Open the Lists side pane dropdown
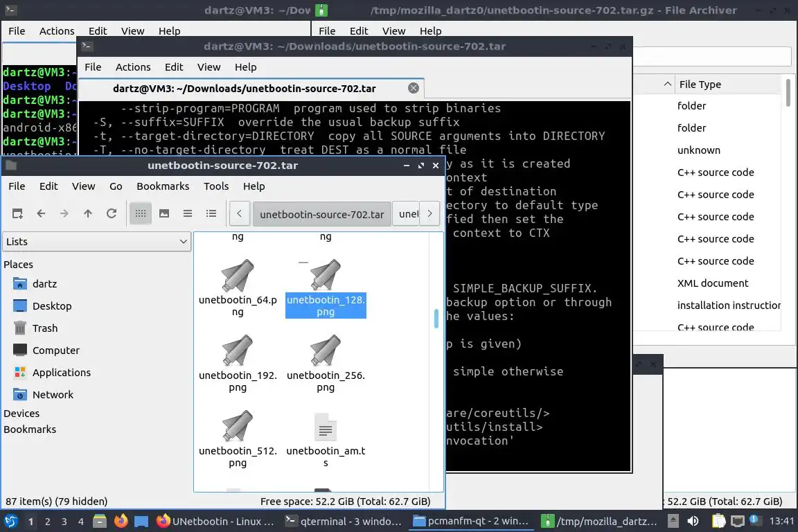The height and width of the screenshot is (532, 798). click(97, 241)
